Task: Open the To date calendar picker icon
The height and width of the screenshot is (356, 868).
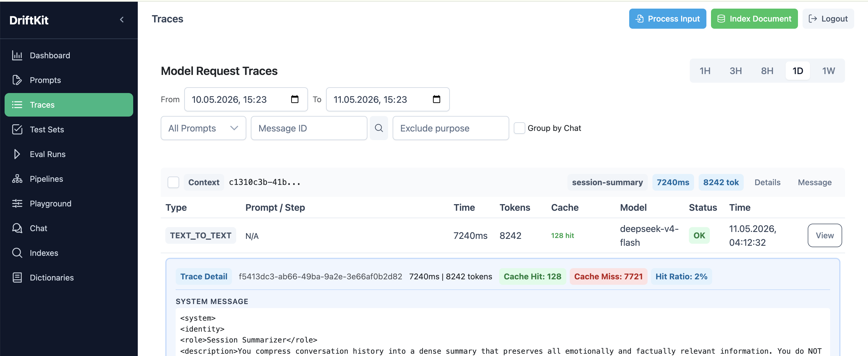Action: click(436, 99)
